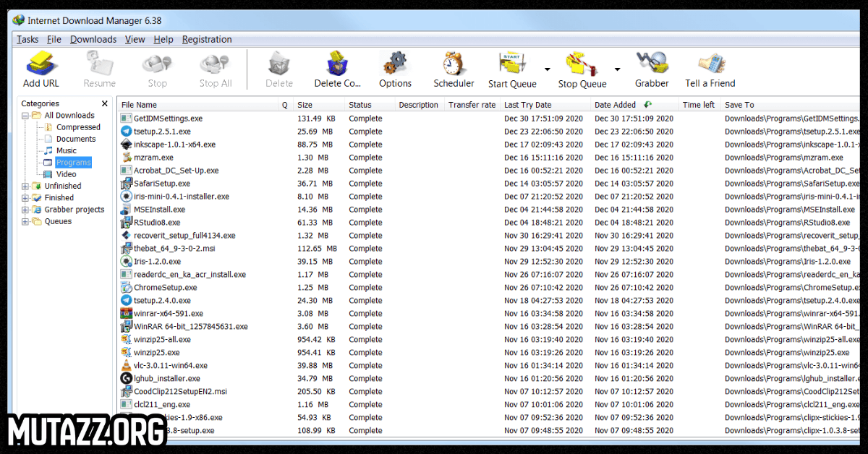
Task: Select the Video category
Action: [x=66, y=174]
